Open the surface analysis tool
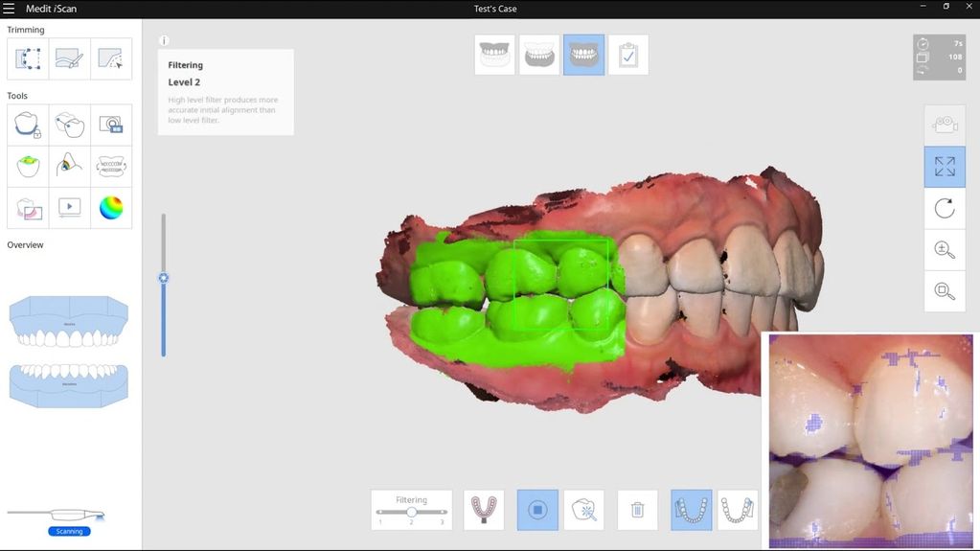This screenshot has height=551, width=980. click(69, 167)
